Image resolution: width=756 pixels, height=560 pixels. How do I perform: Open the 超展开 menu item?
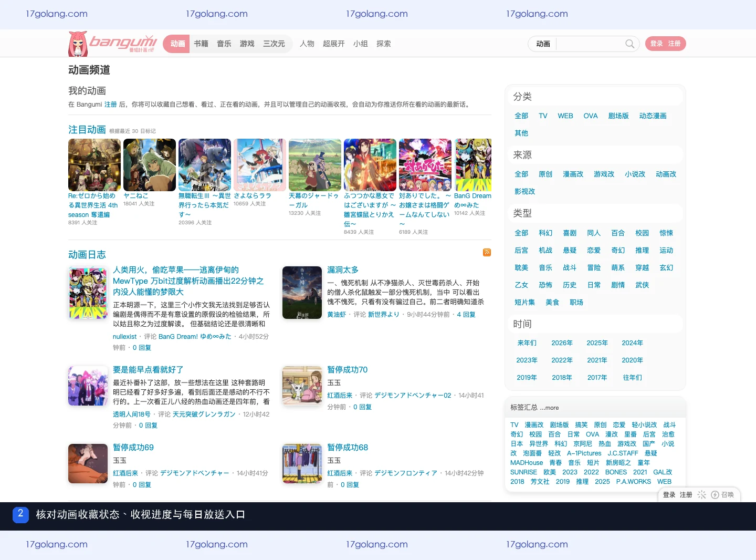[334, 44]
